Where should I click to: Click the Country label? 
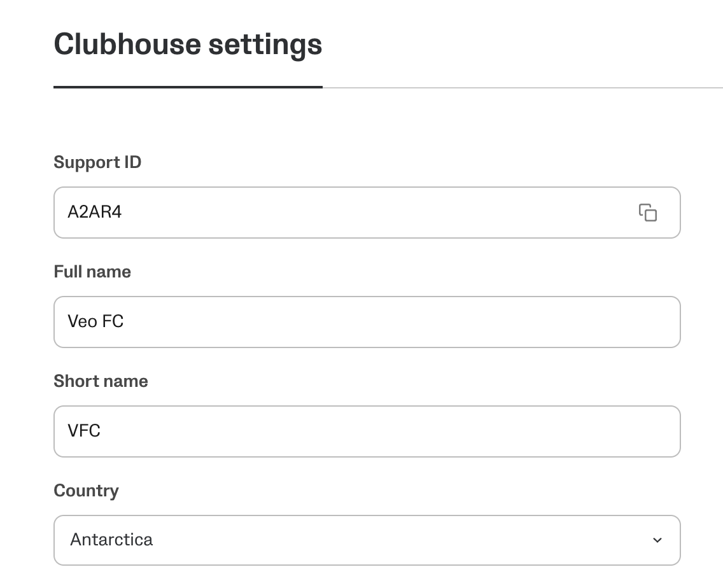86,491
